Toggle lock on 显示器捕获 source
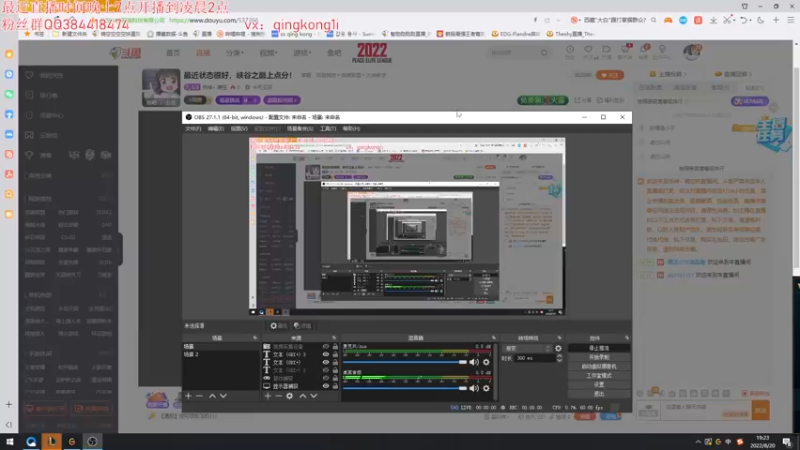 [x=335, y=386]
